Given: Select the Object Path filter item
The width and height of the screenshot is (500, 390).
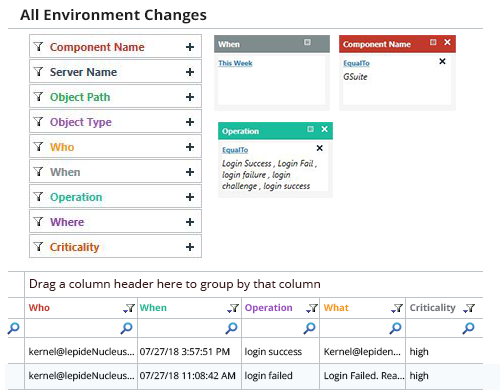Looking at the screenshot, I should (x=115, y=97).
